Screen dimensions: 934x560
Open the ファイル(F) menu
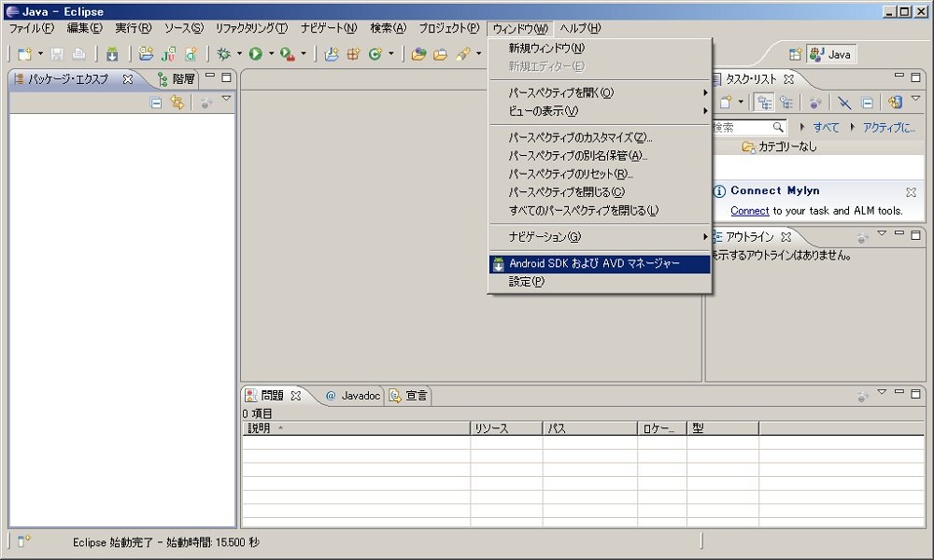click(32, 28)
